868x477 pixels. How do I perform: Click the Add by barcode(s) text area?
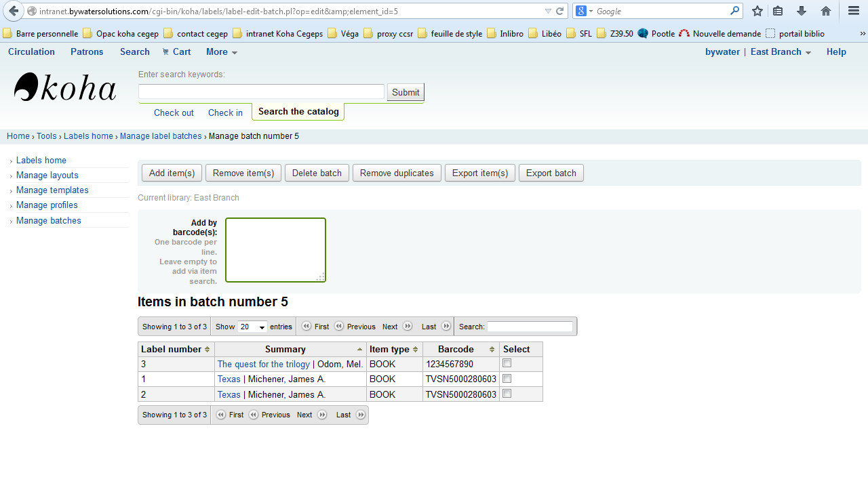pyautogui.click(x=275, y=249)
